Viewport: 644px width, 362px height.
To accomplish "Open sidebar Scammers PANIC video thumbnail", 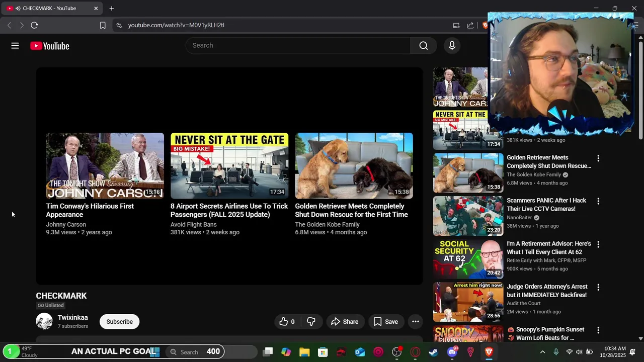I will pyautogui.click(x=468, y=216).
